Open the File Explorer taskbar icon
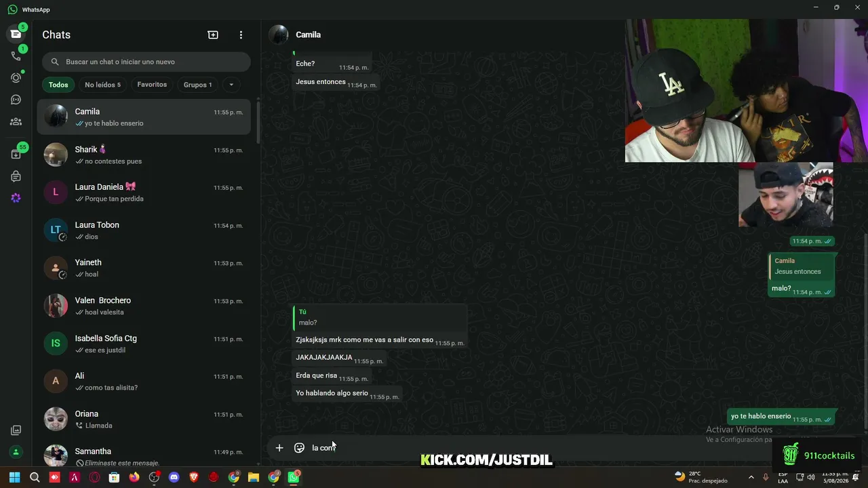Screen dimensions: 868x488 point(254,477)
